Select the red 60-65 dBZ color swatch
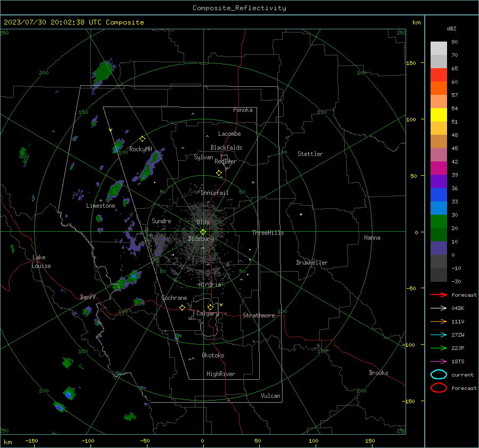Image resolution: width=479 pixels, height=448 pixels. pyautogui.click(x=439, y=75)
